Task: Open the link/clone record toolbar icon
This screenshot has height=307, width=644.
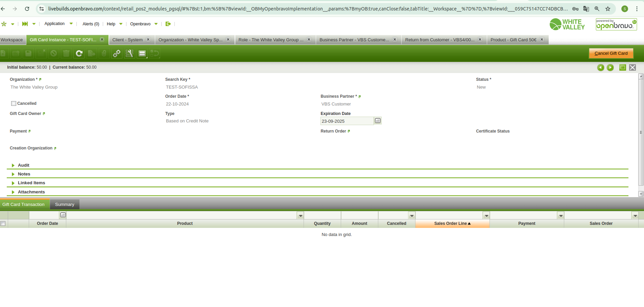Action: click(117, 53)
